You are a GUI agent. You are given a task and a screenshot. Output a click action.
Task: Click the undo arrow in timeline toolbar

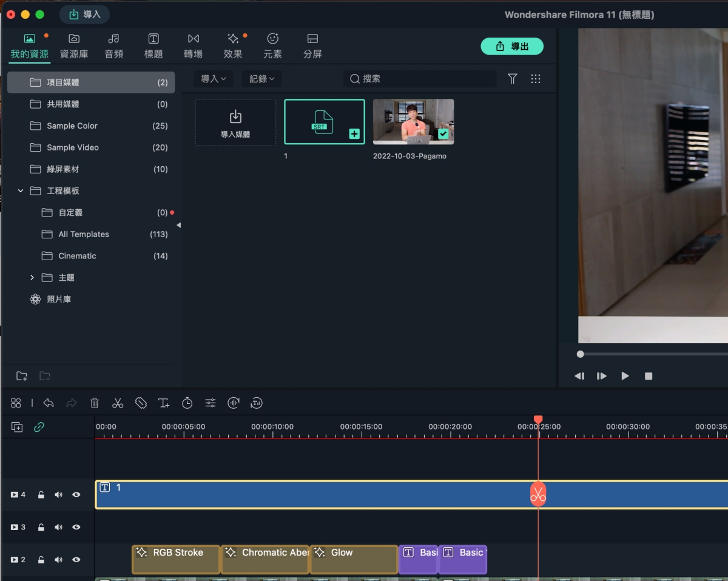pos(49,403)
